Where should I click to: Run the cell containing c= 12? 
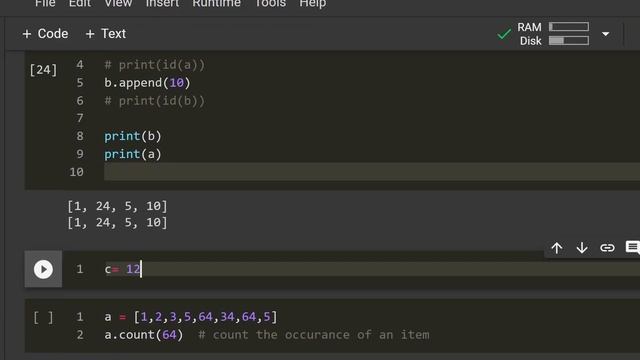[43, 269]
